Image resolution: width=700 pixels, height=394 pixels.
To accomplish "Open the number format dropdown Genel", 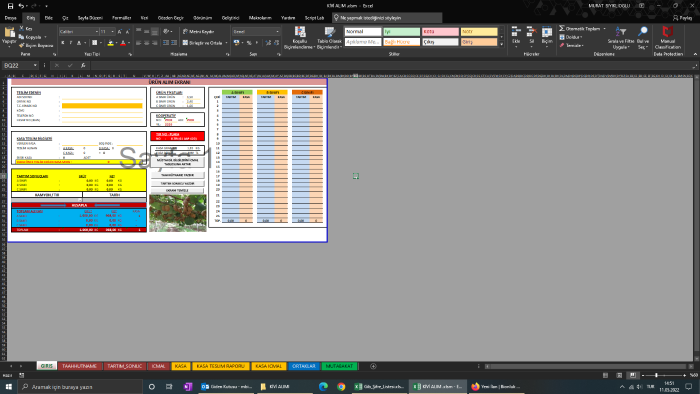I will 277,32.
